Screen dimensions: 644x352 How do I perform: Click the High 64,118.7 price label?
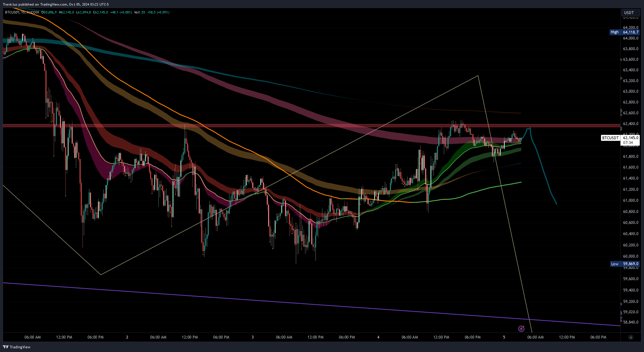(x=624, y=32)
